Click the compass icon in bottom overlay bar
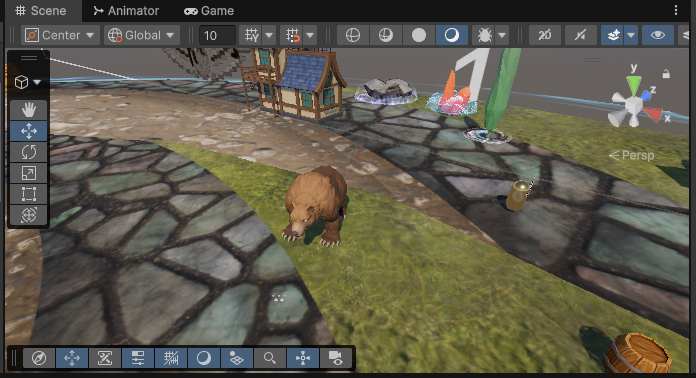 pyautogui.click(x=39, y=358)
